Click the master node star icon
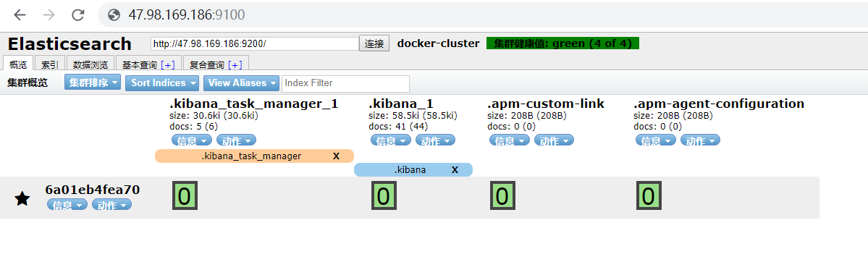This screenshot has height=270, width=868. click(22, 198)
